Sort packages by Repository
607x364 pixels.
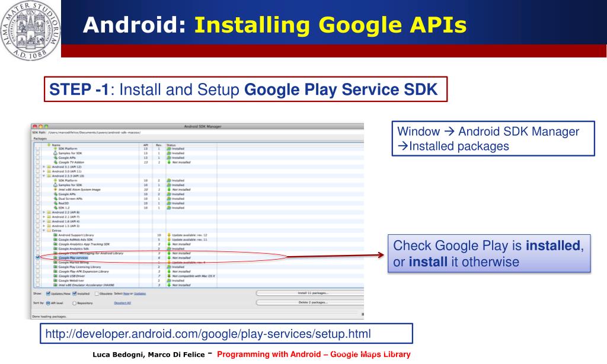pos(74,303)
